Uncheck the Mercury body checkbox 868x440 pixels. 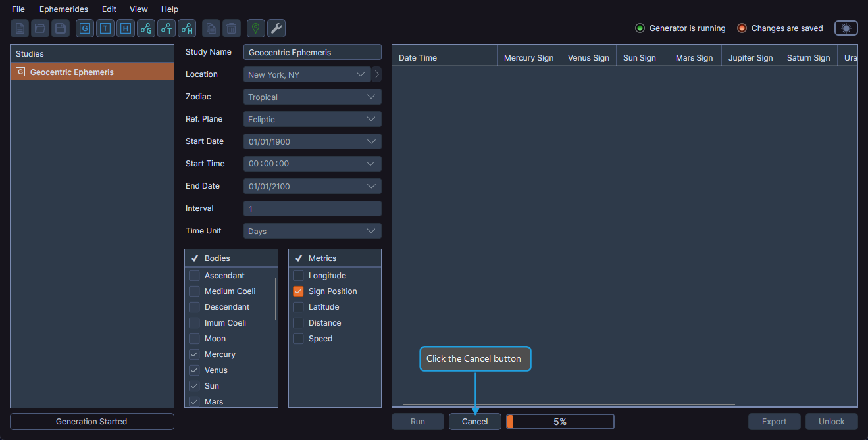pos(194,354)
